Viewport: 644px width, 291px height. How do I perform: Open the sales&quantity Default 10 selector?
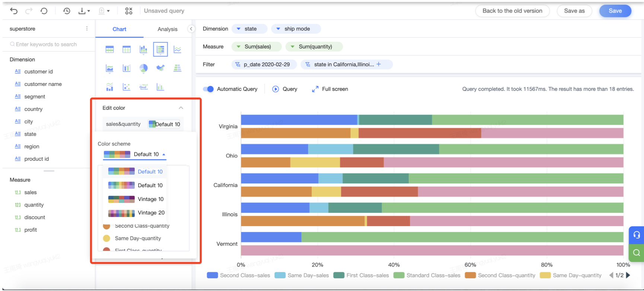(x=164, y=124)
